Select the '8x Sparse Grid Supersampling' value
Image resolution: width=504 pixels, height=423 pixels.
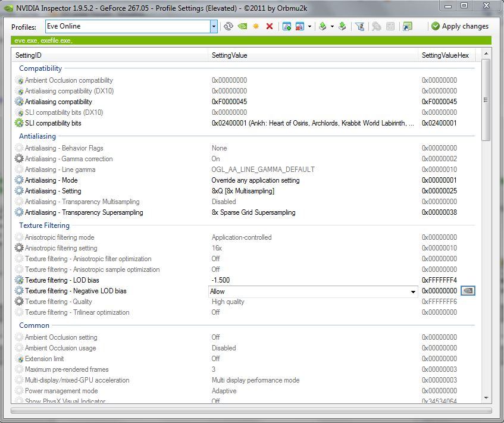pyautogui.click(x=253, y=212)
